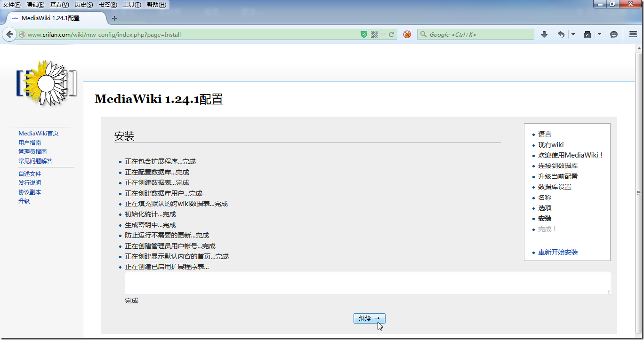This screenshot has height=340, width=644.
Task: Open the 自述文件 sidebar link
Action: coord(30,174)
